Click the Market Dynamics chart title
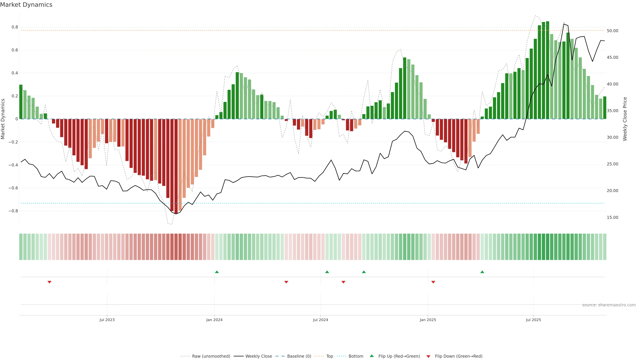The width and height of the screenshot is (644, 362). click(x=26, y=5)
